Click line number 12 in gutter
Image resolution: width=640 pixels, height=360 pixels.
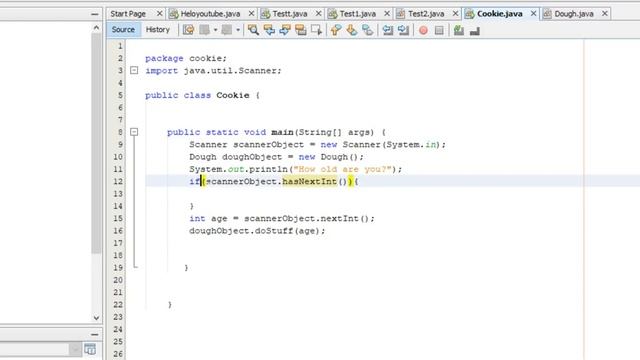[118, 181]
